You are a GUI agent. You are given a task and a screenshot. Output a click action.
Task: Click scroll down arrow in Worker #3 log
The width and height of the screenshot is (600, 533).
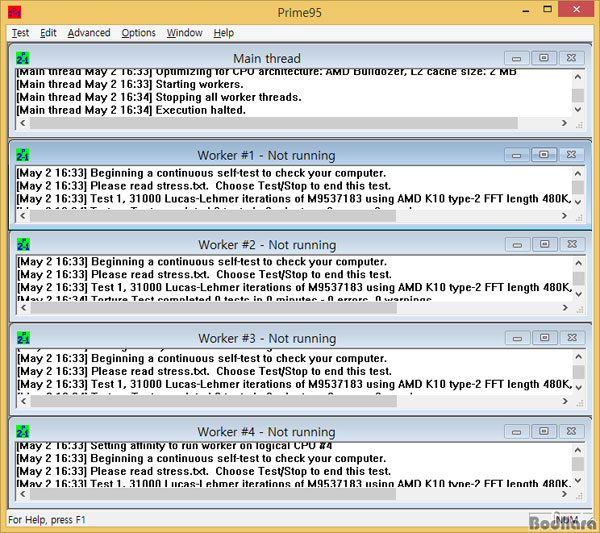(579, 388)
